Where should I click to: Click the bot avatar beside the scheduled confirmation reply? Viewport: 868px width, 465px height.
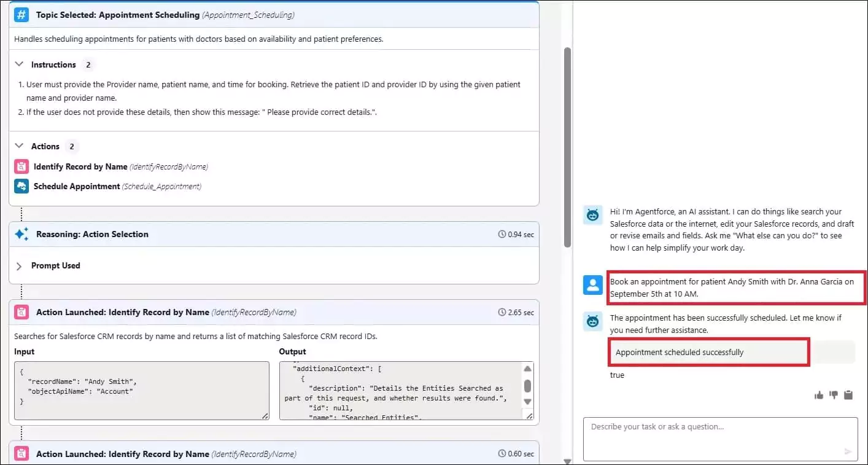(x=592, y=321)
